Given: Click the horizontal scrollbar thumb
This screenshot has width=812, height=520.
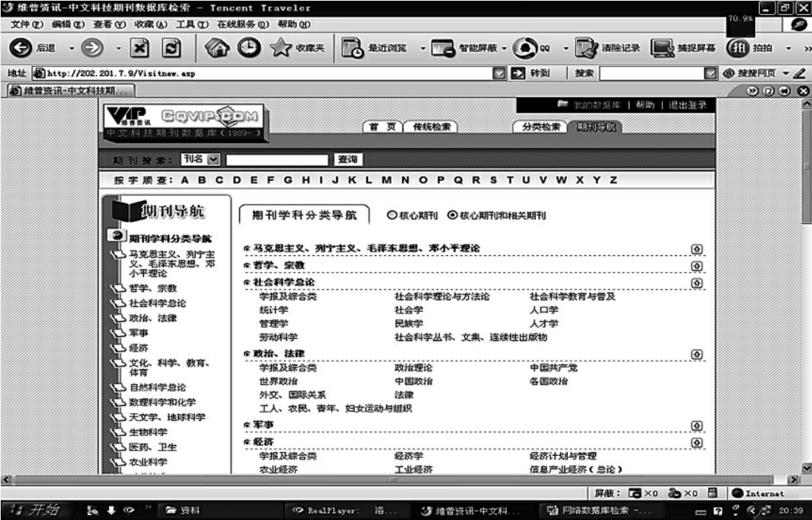Looking at the screenshot, I should pos(393,479).
